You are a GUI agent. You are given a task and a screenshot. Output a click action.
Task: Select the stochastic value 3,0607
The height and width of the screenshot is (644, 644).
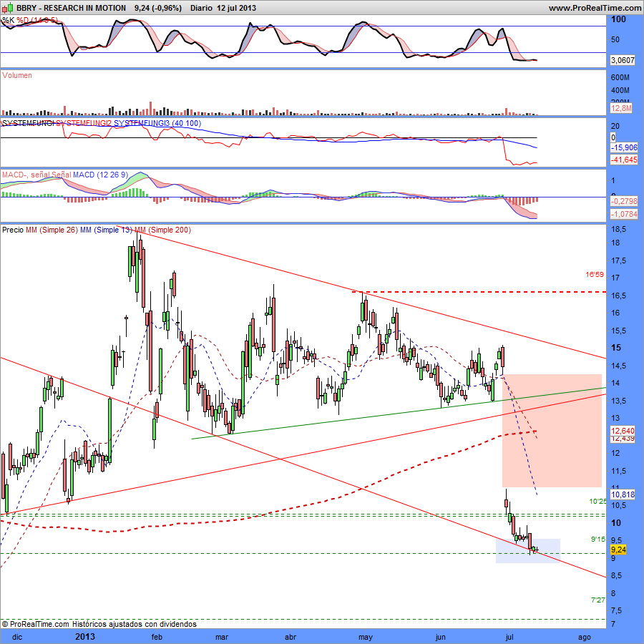623,60
